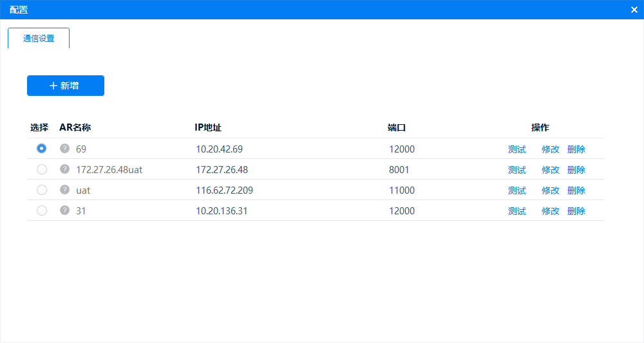This screenshot has height=343, width=644.
Task: Click 修改 for the uat row
Action: click(550, 190)
